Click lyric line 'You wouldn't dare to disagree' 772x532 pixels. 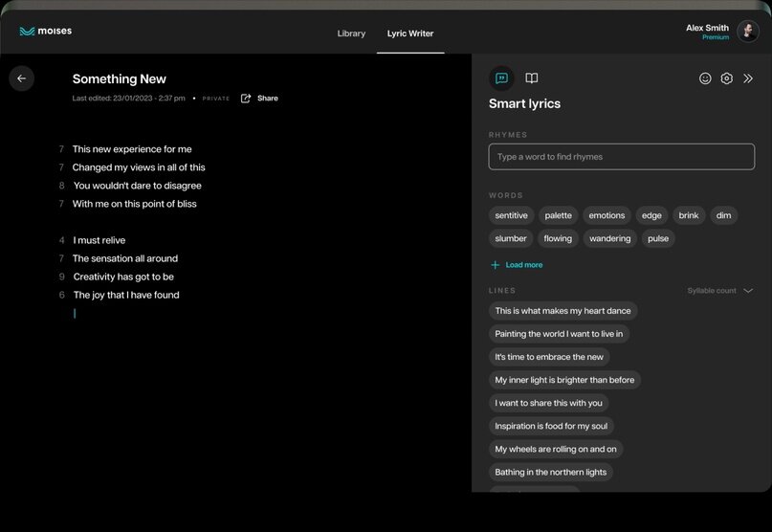pyautogui.click(x=138, y=186)
